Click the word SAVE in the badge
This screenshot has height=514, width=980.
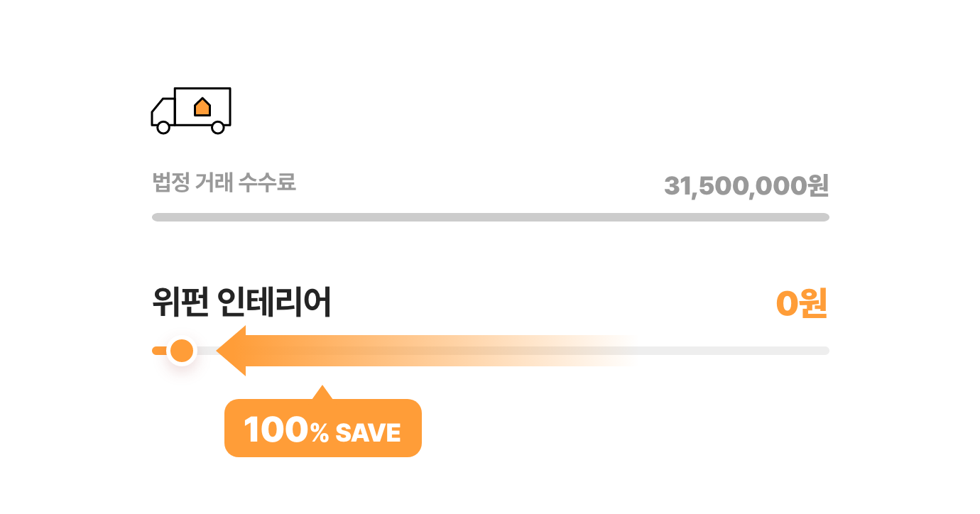click(x=368, y=432)
